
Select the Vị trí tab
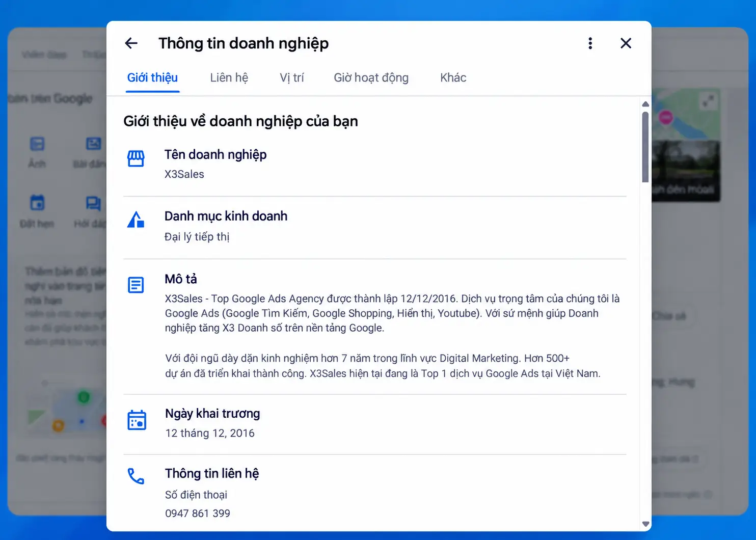point(292,77)
